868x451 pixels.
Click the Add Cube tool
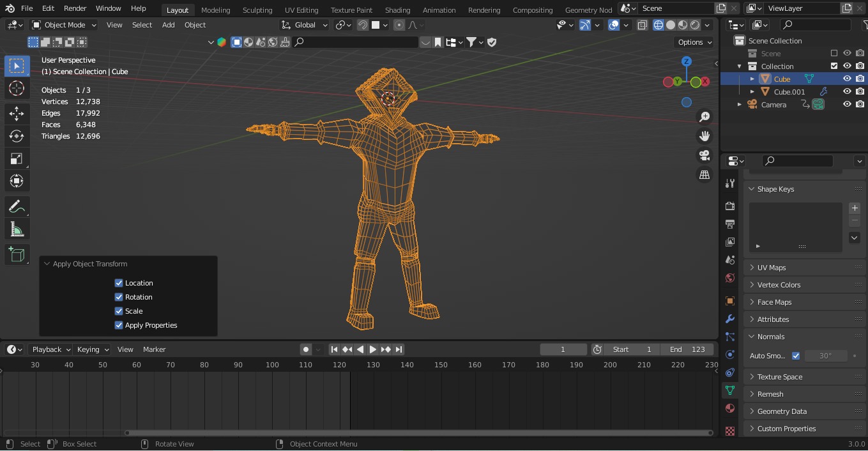[17, 255]
